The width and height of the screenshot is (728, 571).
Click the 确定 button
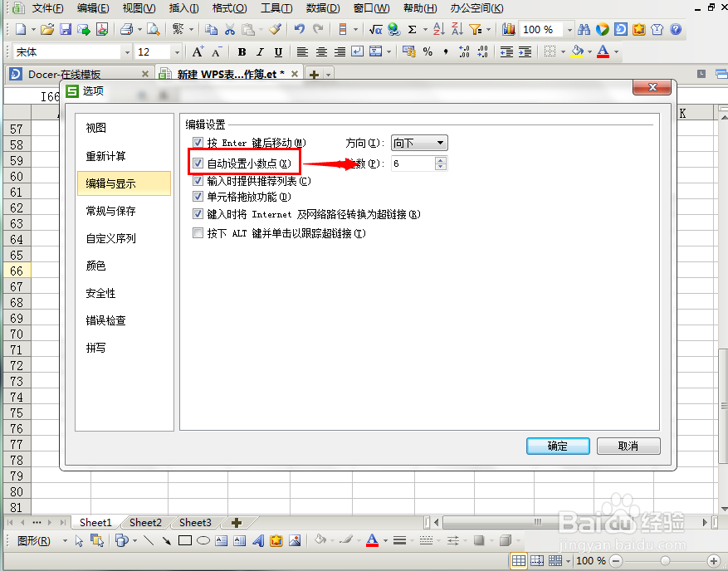tap(558, 446)
